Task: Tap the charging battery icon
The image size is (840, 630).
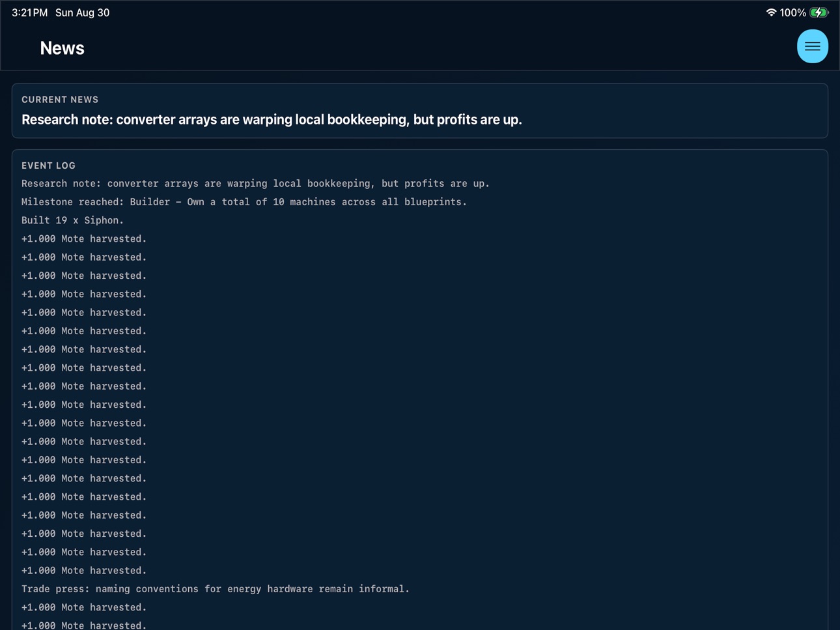Action: [819, 12]
